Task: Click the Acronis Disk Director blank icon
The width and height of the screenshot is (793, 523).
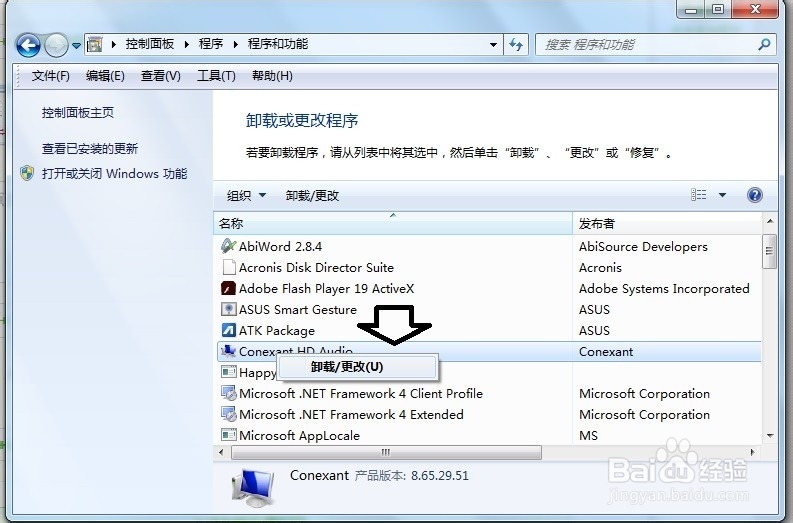Action: 229,267
